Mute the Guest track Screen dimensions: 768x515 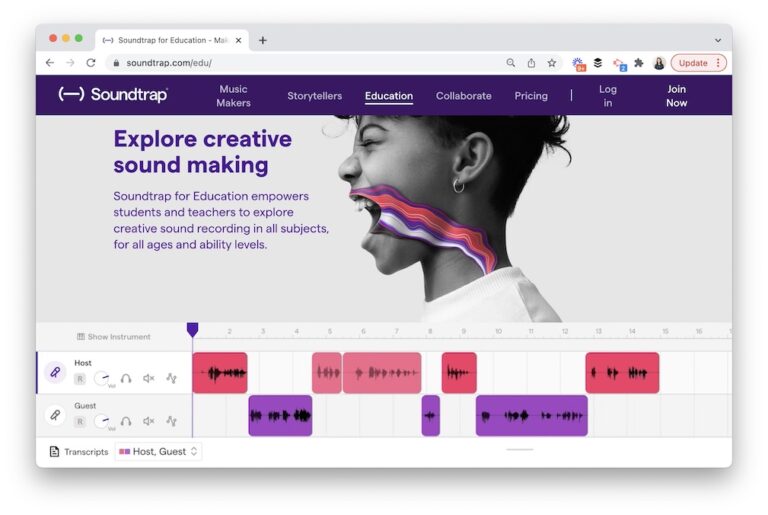(x=149, y=421)
